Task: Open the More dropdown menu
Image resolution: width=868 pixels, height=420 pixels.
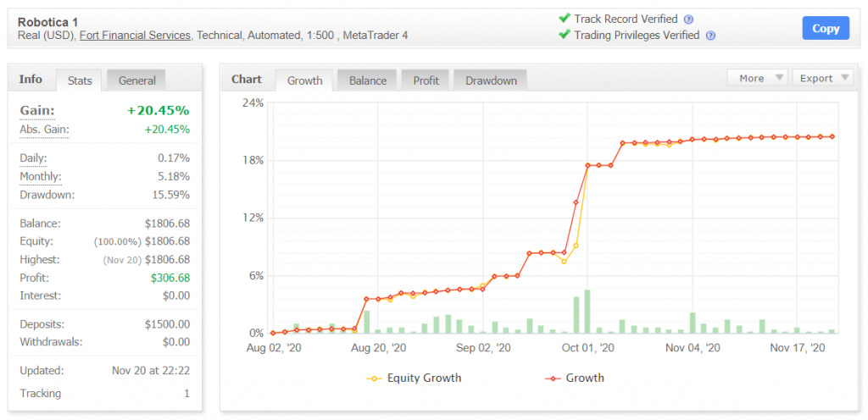Action: point(757,78)
